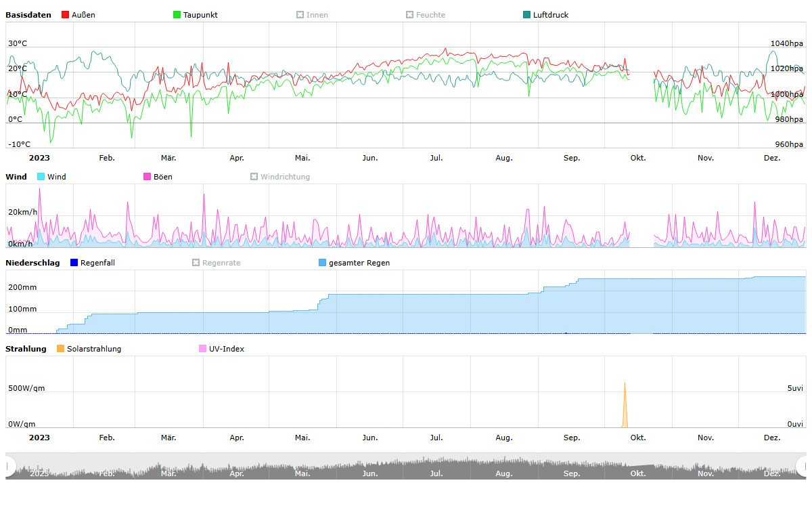Screen dimensions: 812x508
Task: Hide the UV-Index series
Action: 203,349
